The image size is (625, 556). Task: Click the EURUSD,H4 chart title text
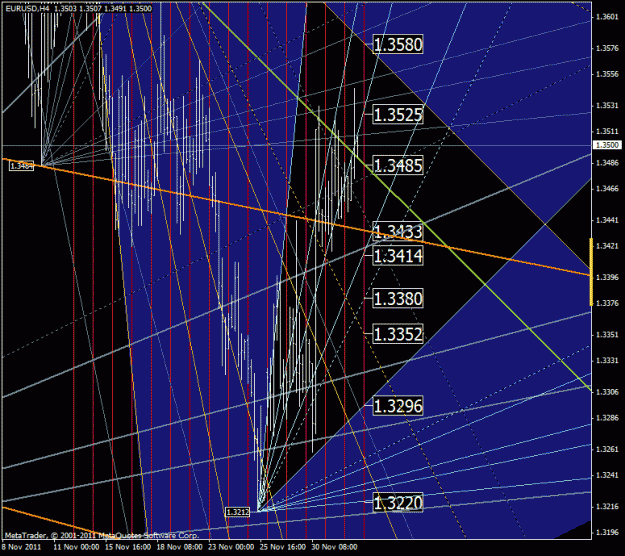tap(28, 8)
